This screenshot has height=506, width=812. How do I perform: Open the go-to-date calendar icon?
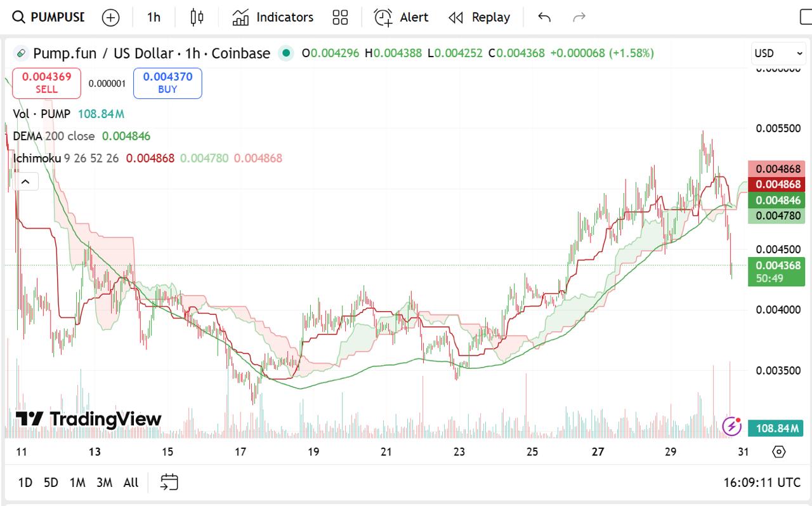tap(169, 483)
